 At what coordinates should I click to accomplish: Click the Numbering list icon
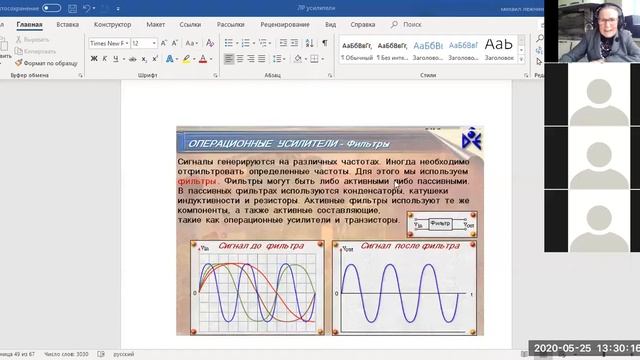tap(245, 43)
